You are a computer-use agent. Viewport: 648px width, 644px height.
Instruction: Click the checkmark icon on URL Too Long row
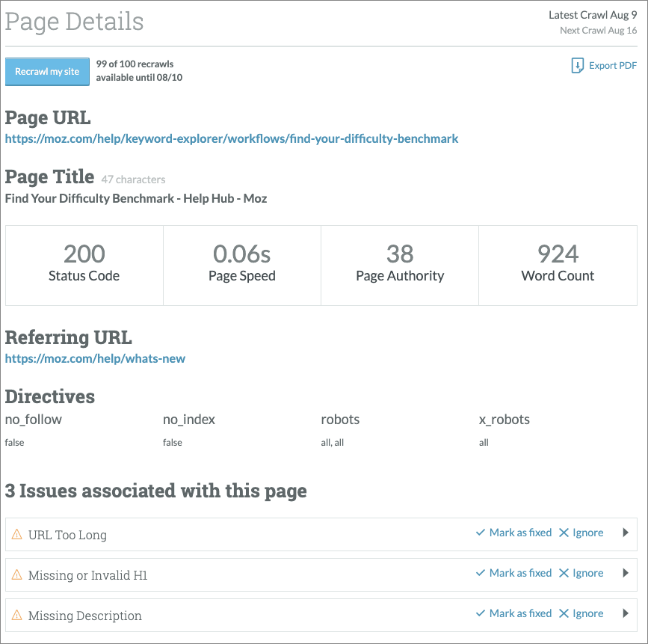tap(480, 533)
